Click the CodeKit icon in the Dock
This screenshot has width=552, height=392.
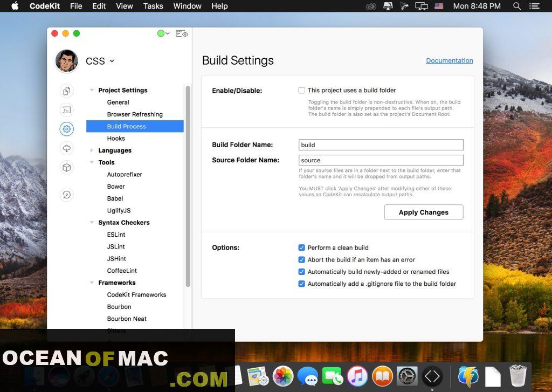pos(432,376)
